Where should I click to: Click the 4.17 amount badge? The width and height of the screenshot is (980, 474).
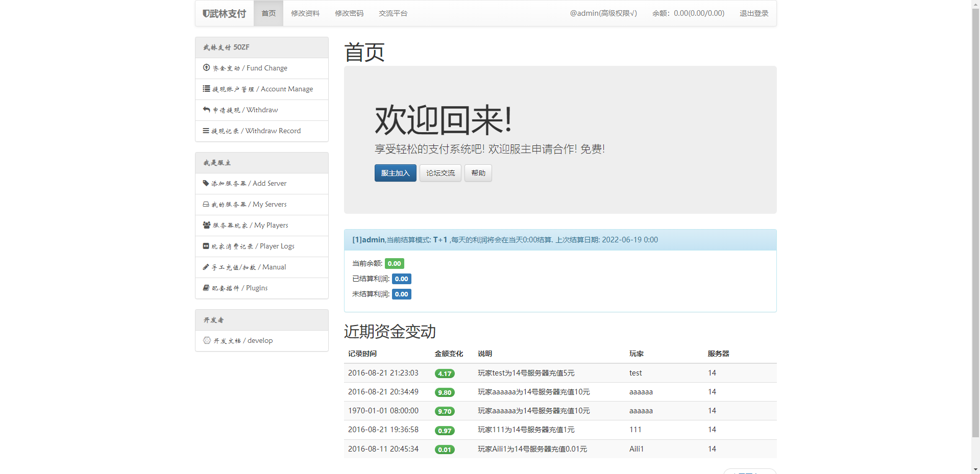(x=445, y=373)
